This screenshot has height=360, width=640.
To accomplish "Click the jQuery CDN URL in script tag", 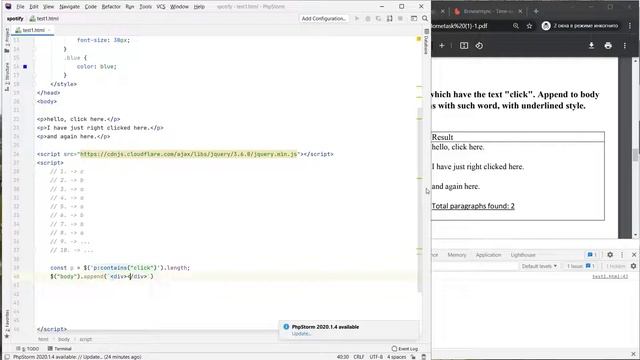I will (x=189, y=154).
